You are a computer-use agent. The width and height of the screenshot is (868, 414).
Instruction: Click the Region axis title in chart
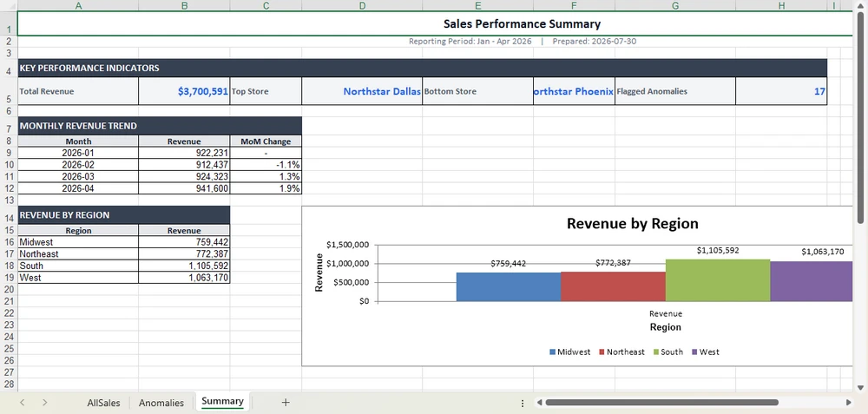pos(666,327)
